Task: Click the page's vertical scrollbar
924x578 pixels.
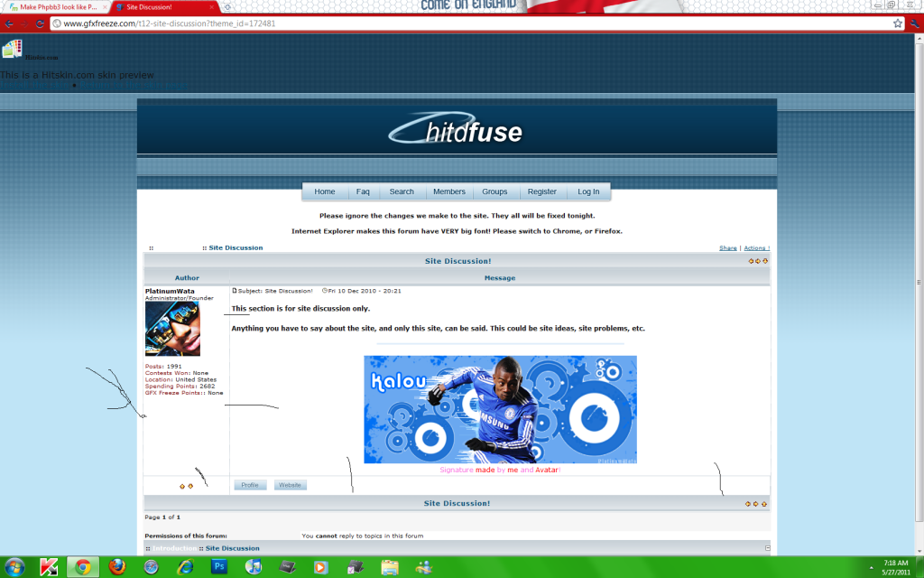Action: [x=919, y=295]
